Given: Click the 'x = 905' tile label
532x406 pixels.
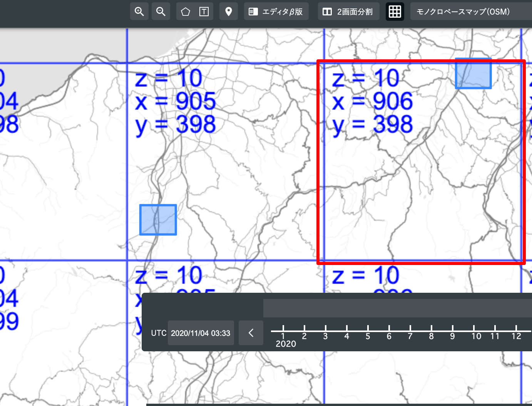Looking at the screenshot, I should click(176, 102).
